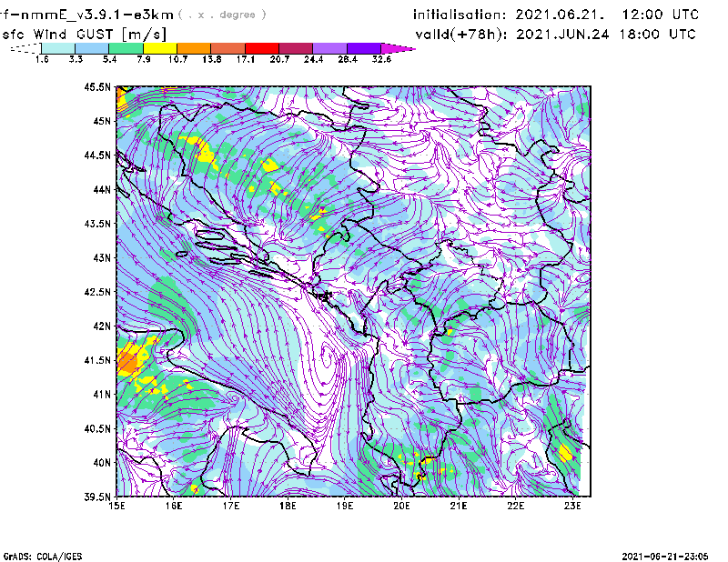Click the 44N latitude label
Screen dimensions: 728x562
[x=102, y=189]
